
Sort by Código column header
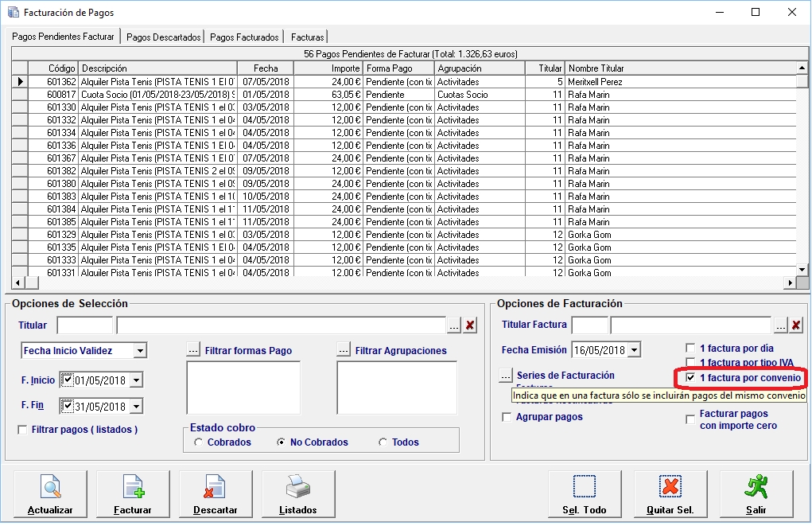tap(53, 68)
